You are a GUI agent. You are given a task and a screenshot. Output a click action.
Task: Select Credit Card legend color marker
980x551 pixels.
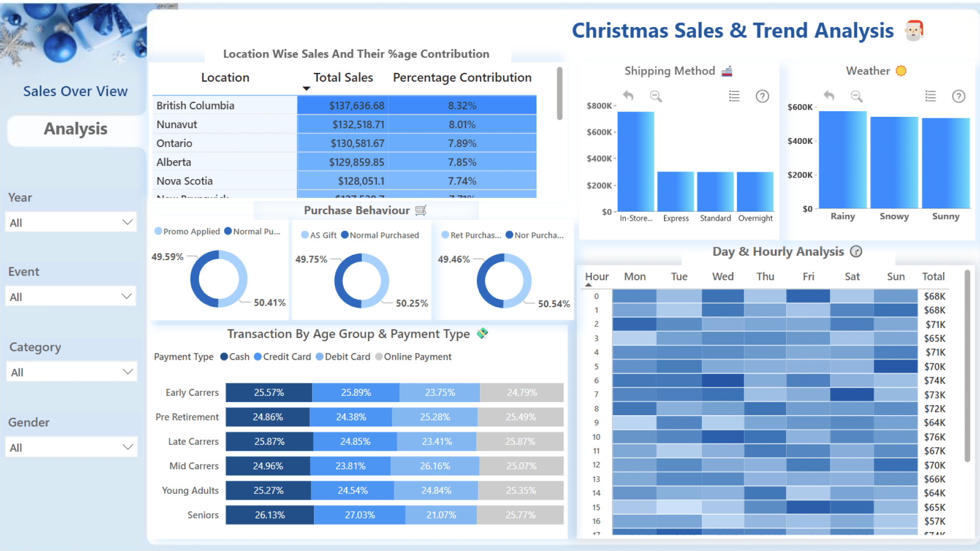258,357
